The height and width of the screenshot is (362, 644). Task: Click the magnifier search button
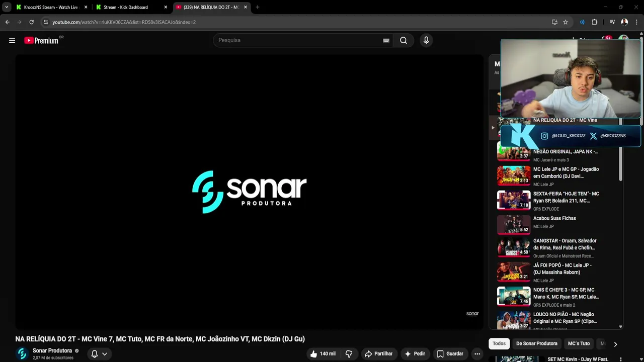(x=404, y=40)
